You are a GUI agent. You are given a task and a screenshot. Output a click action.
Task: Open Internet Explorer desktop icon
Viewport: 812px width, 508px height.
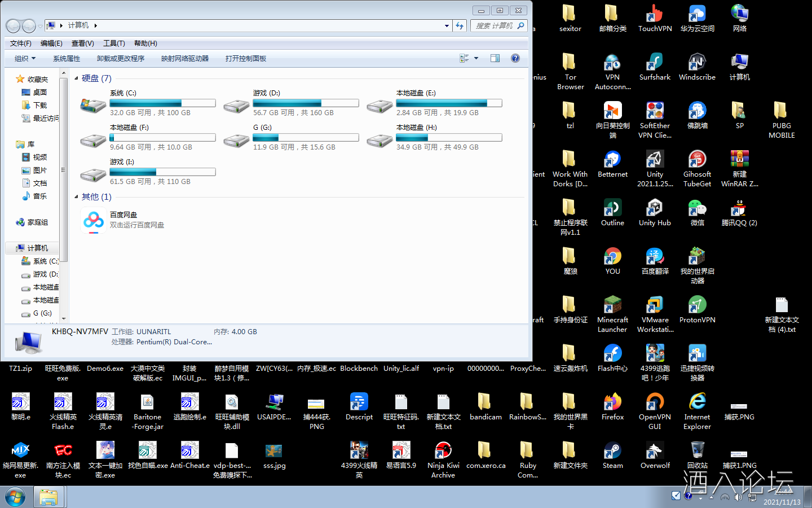click(x=697, y=411)
